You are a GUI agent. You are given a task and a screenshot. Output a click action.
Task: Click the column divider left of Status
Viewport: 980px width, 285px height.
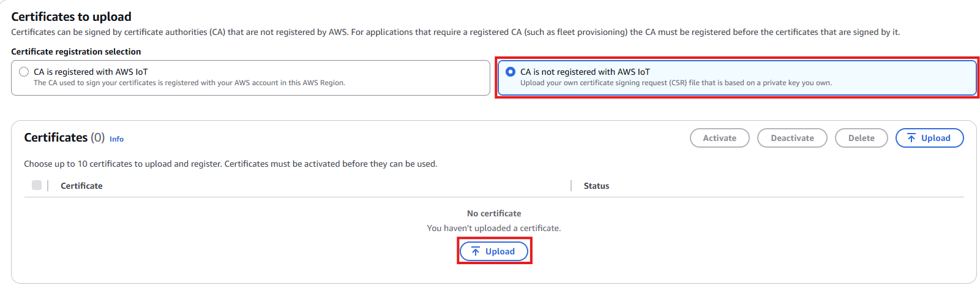click(571, 186)
